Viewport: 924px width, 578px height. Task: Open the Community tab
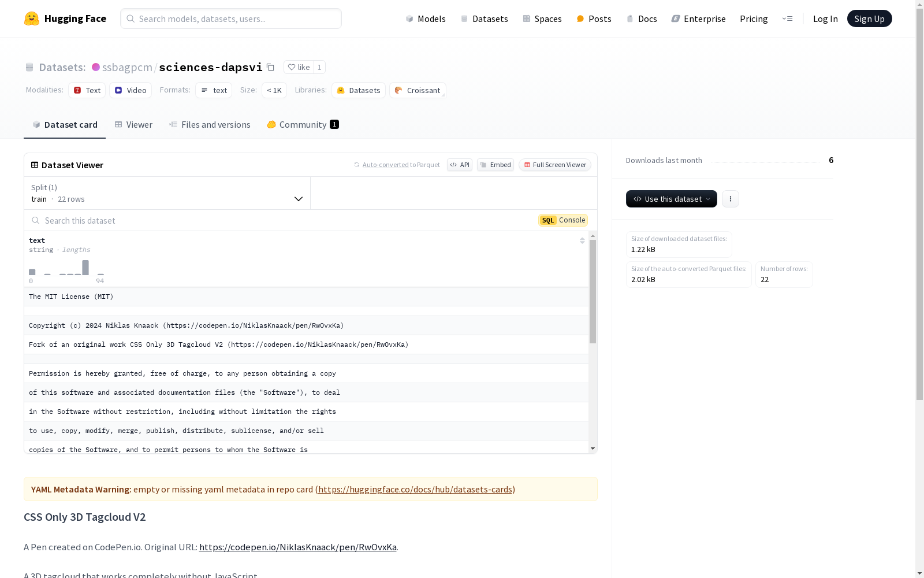click(x=303, y=124)
